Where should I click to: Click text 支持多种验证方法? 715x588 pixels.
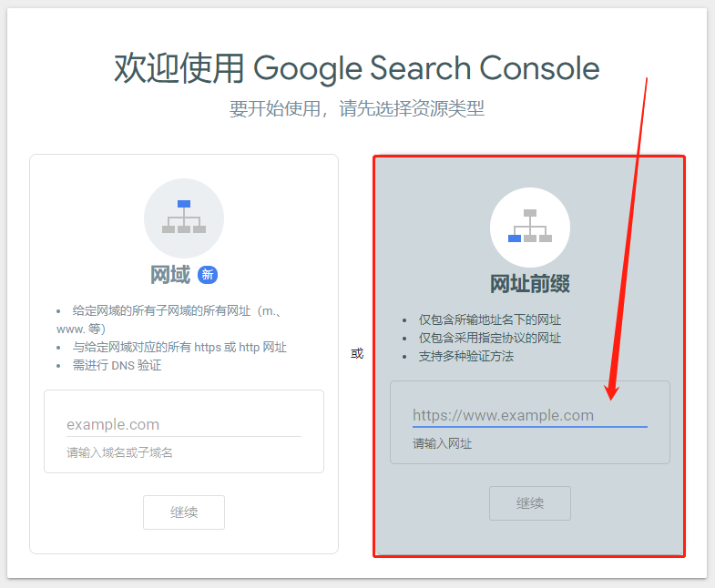coord(466,357)
